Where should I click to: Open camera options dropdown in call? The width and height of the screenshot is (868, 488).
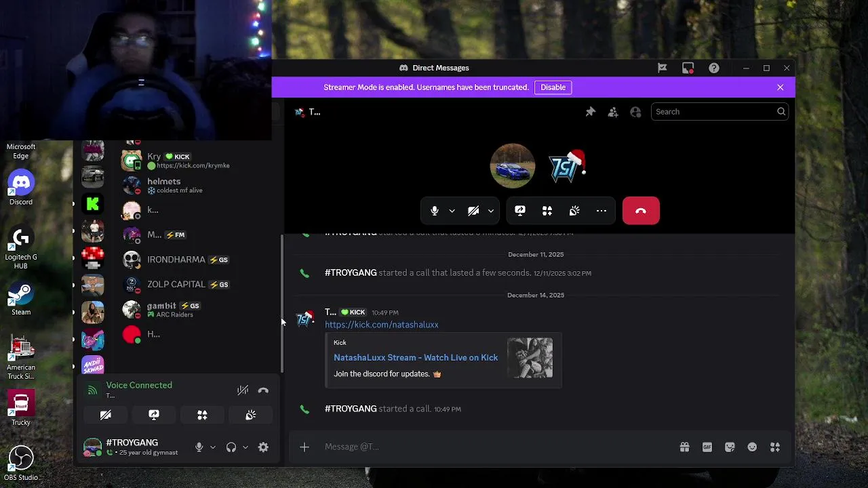click(x=490, y=211)
